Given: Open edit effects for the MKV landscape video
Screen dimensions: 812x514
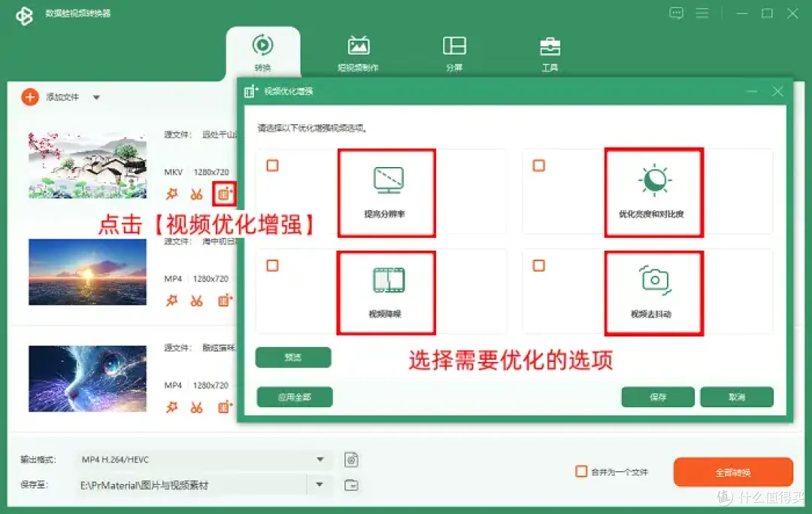Looking at the screenshot, I should pyautogui.click(x=171, y=194).
